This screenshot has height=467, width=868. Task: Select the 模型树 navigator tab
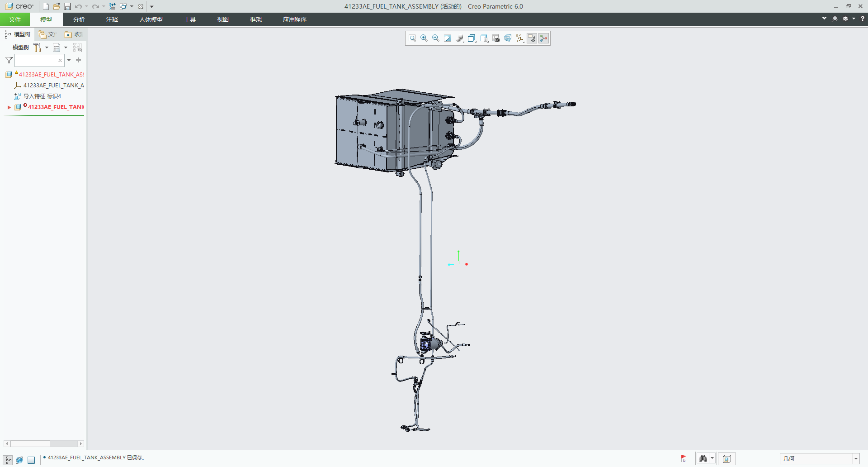coord(18,34)
